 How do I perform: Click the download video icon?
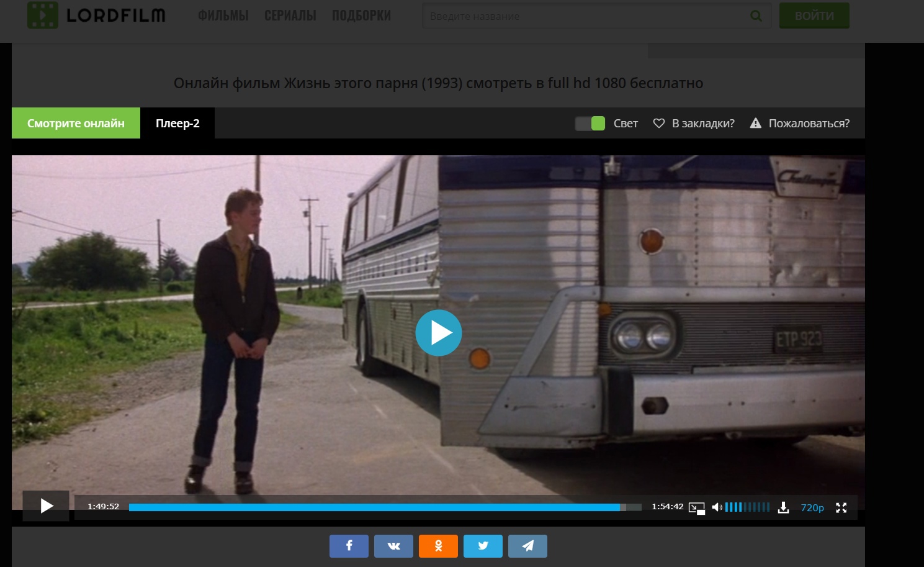tap(784, 507)
